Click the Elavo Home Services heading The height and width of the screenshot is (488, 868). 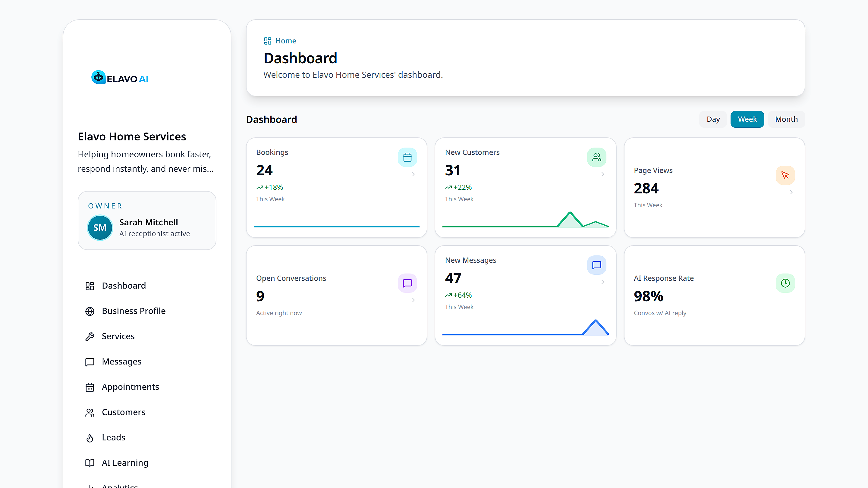(132, 137)
